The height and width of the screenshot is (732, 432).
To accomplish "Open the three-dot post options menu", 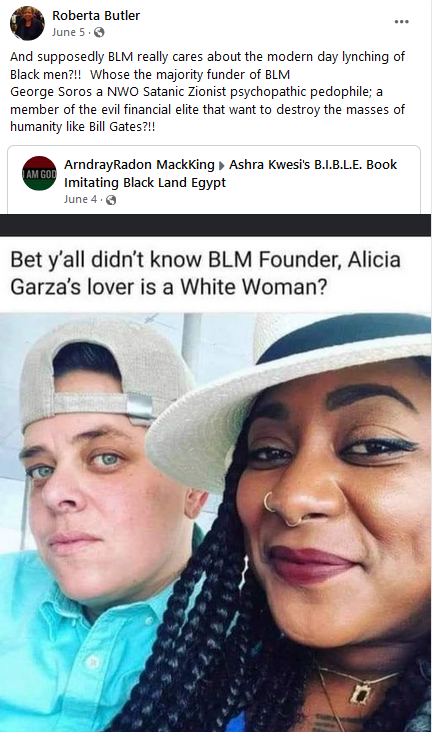I will pos(401,22).
